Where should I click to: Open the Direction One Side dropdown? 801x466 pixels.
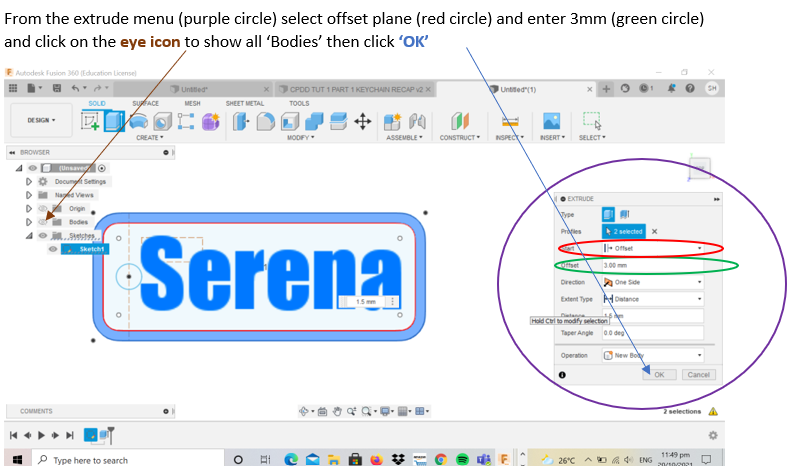coord(653,282)
